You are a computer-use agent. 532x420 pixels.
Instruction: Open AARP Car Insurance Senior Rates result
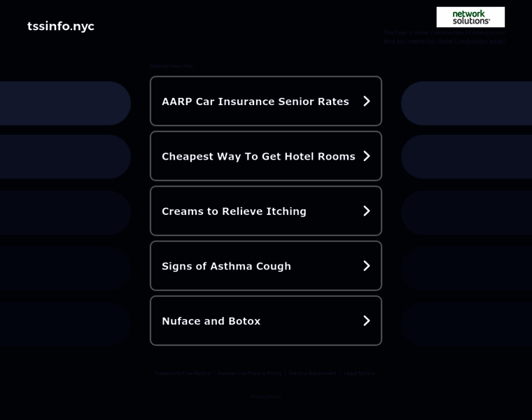(x=255, y=101)
